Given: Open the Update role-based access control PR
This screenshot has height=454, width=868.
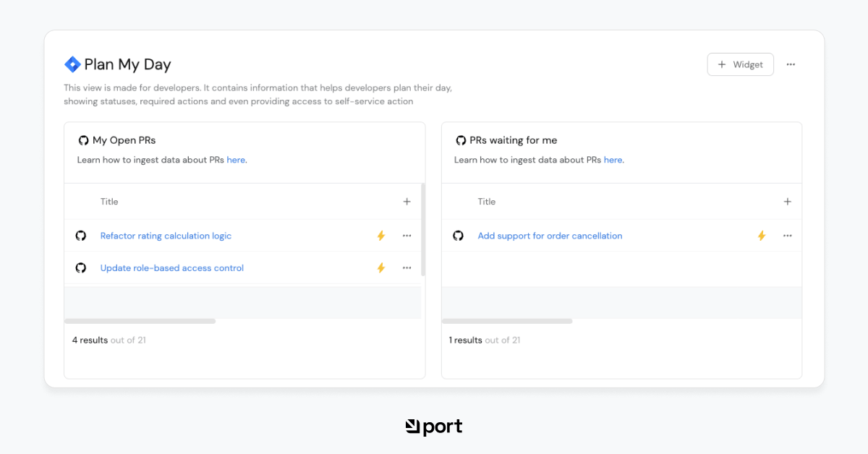Looking at the screenshot, I should [x=172, y=267].
